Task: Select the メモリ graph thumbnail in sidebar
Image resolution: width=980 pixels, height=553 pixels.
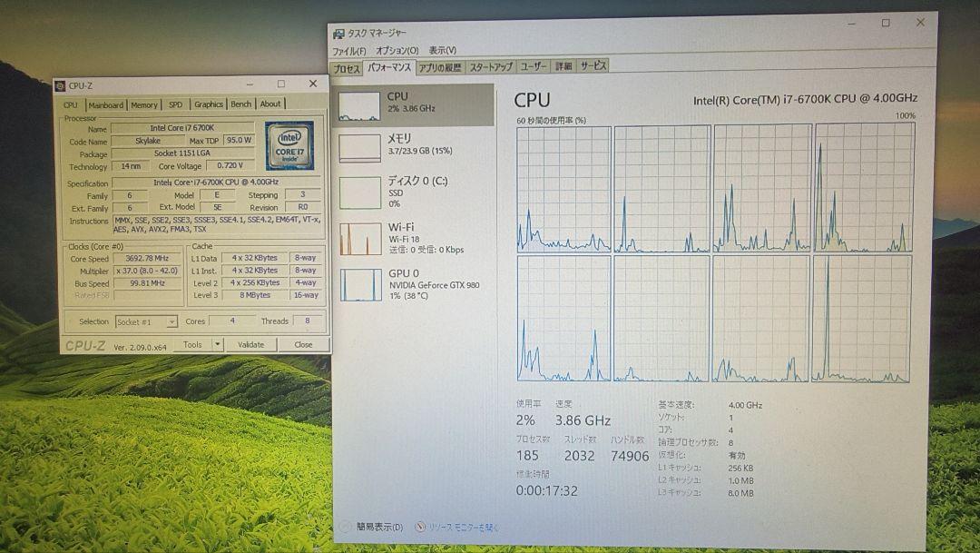Action: pos(359,148)
